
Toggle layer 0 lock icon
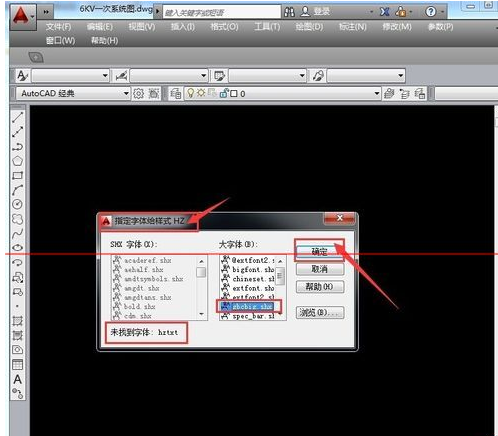tap(224, 93)
